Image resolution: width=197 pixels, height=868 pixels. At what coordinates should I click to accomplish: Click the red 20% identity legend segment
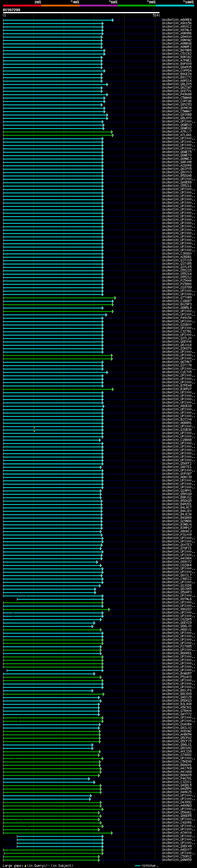(x=22, y=6)
